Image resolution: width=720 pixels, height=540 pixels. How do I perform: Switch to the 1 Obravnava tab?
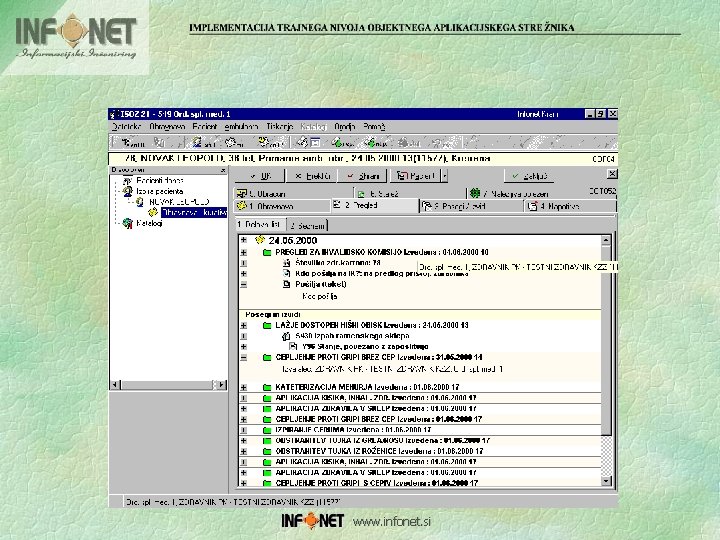[x=282, y=206]
